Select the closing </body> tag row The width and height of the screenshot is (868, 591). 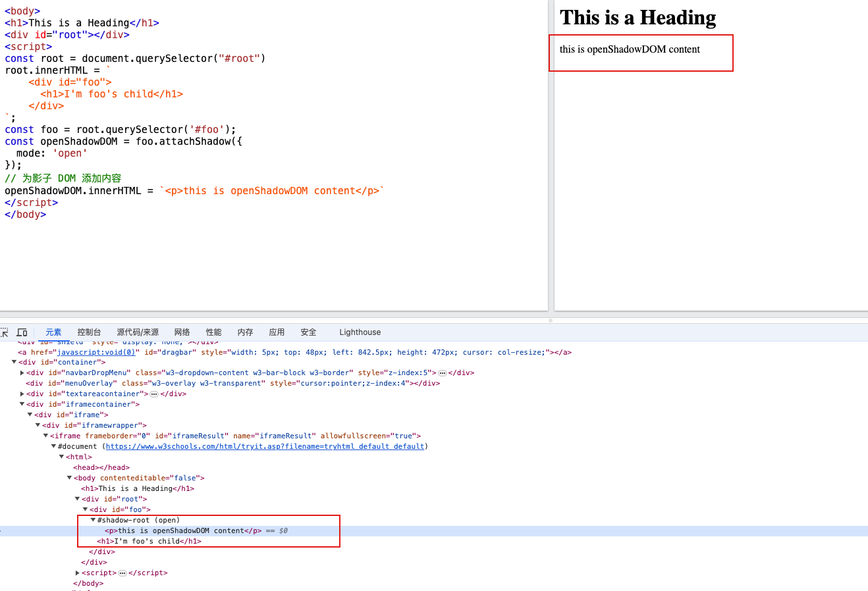coord(88,584)
